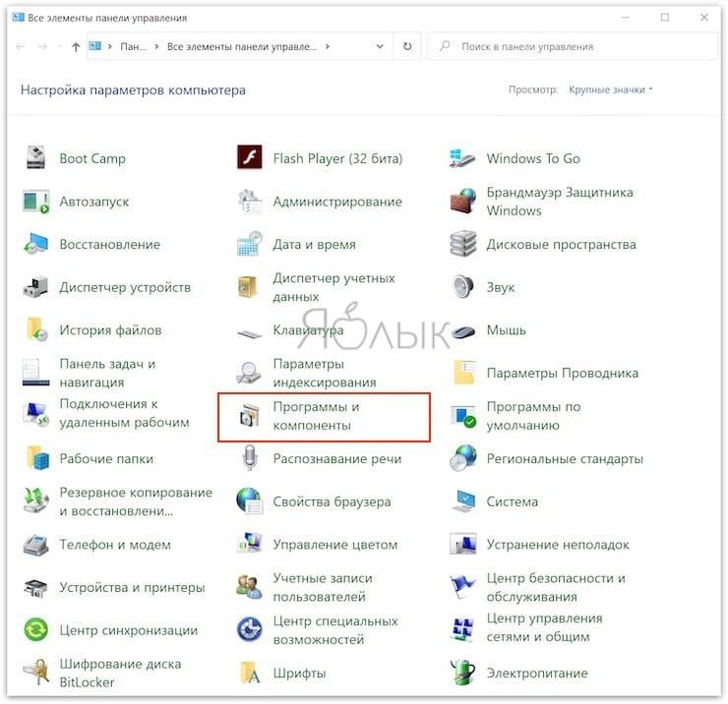Open Рабочие папки link

pyautogui.click(x=106, y=458)
